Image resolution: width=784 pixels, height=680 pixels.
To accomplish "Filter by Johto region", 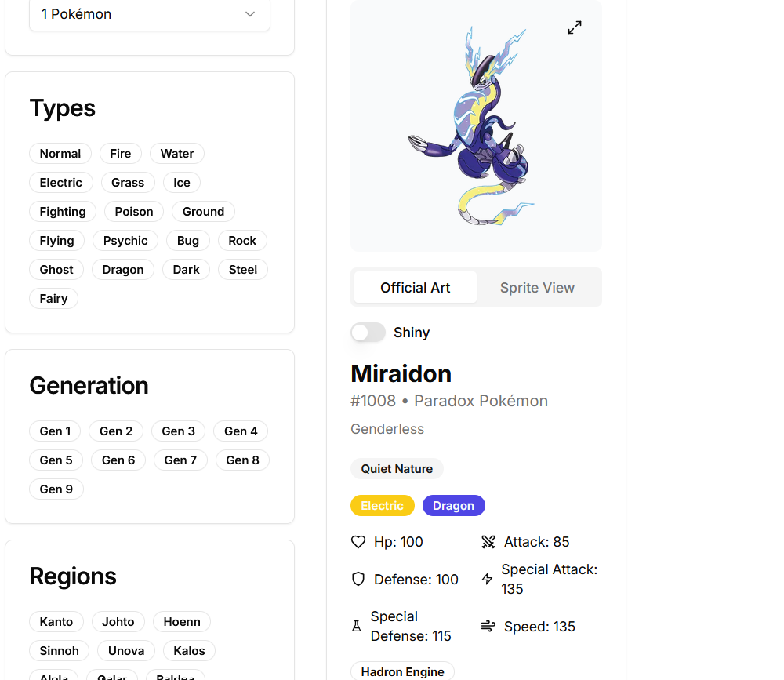I will click(118, 622).
